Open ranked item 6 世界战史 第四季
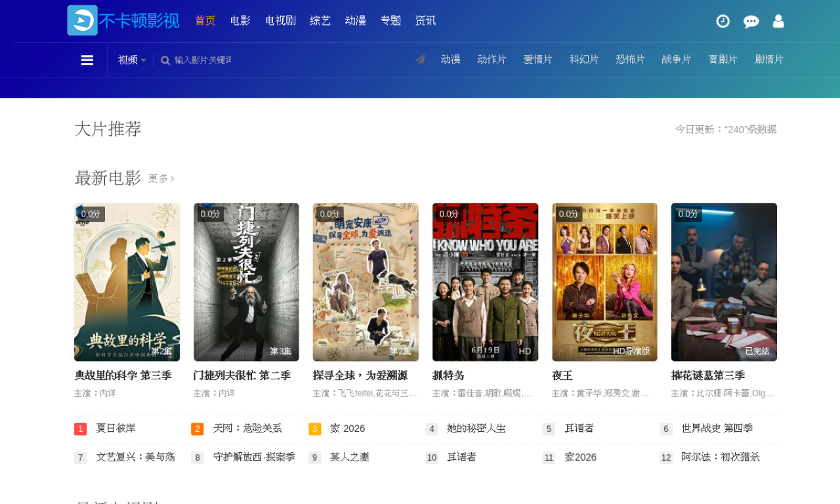The width and height of the screenshot is (840, 504). pos(717,429)
